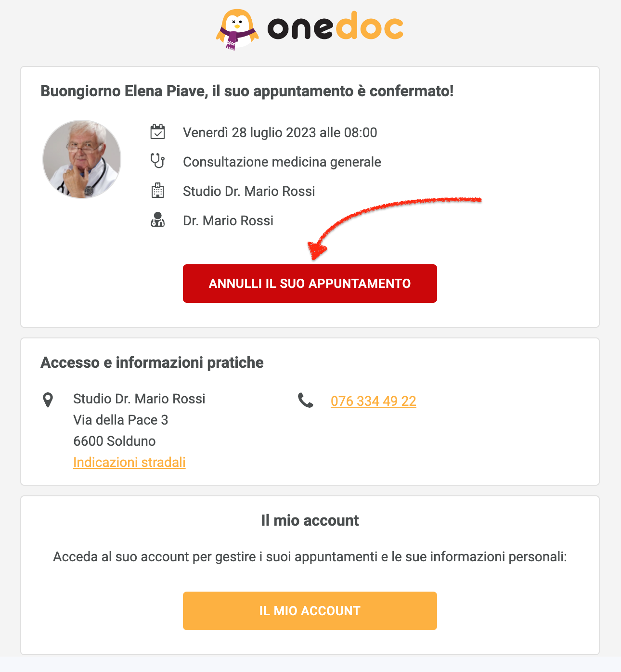
Task: Click the calendar icon beside appointment date
Action: click(157, 132)
